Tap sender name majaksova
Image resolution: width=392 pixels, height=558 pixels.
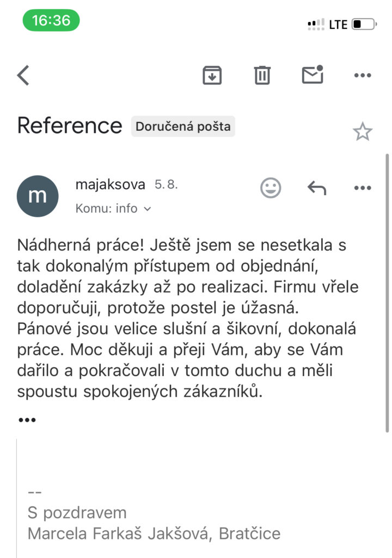(x=111, y=185)
